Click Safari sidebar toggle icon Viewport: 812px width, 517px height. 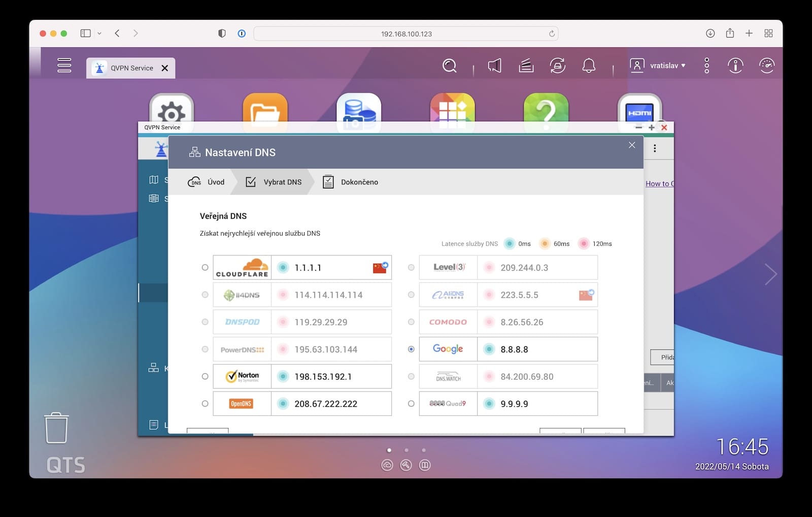(86, 34)
